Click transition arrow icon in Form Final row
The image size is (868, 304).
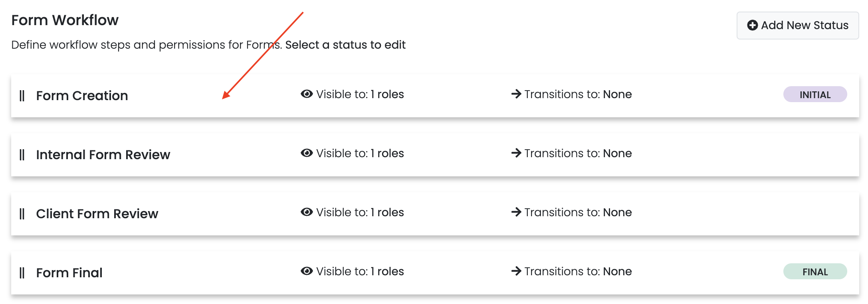point(516,271)
